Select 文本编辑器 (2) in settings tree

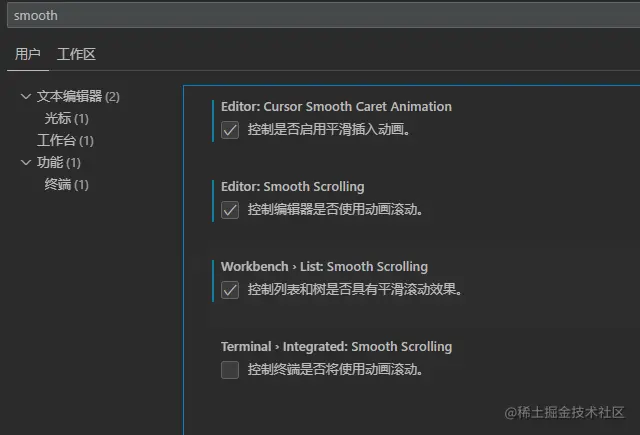pos(78,97)
